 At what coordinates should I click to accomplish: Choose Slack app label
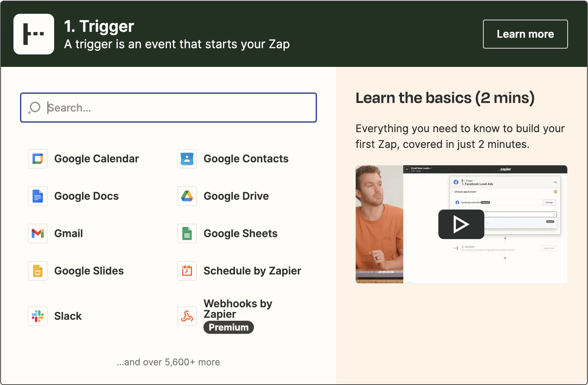[68, 316]
